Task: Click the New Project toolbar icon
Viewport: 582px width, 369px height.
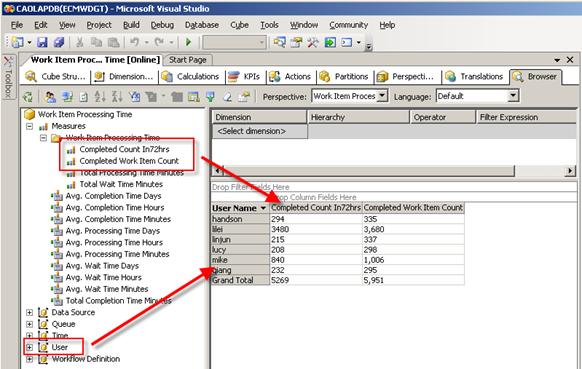Action: point(17,42)
